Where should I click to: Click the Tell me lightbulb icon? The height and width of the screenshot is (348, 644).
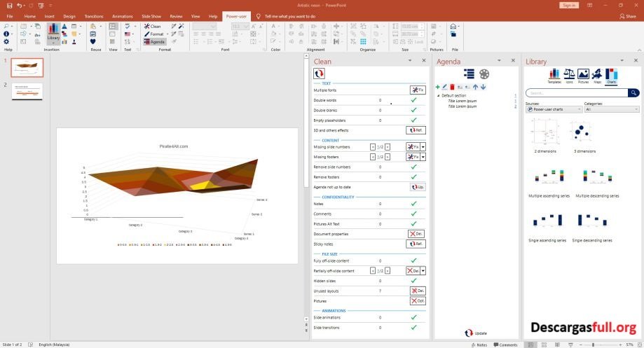(259, 16)
